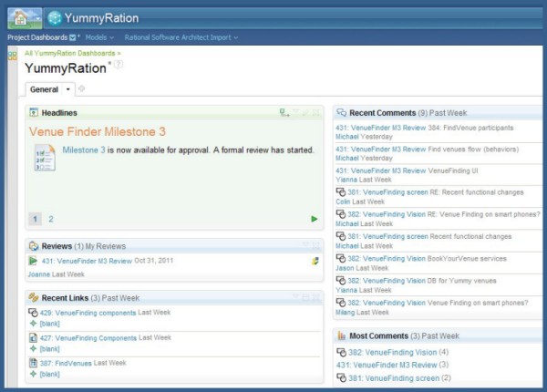Image resolution: width=547 pixels, height=392 pixels.
Task: Click the help icon beside YummyRation title
Action: click(119, 64)
